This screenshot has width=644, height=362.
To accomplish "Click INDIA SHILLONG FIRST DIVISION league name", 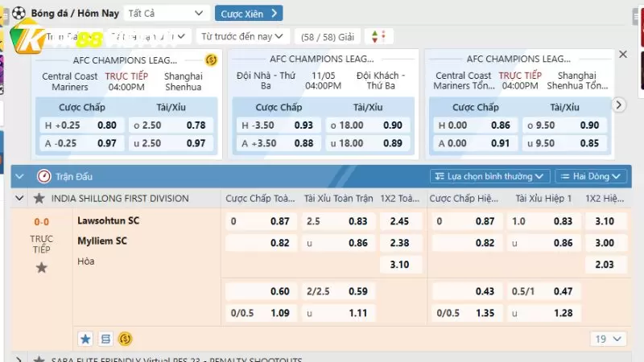I will 120,198.
